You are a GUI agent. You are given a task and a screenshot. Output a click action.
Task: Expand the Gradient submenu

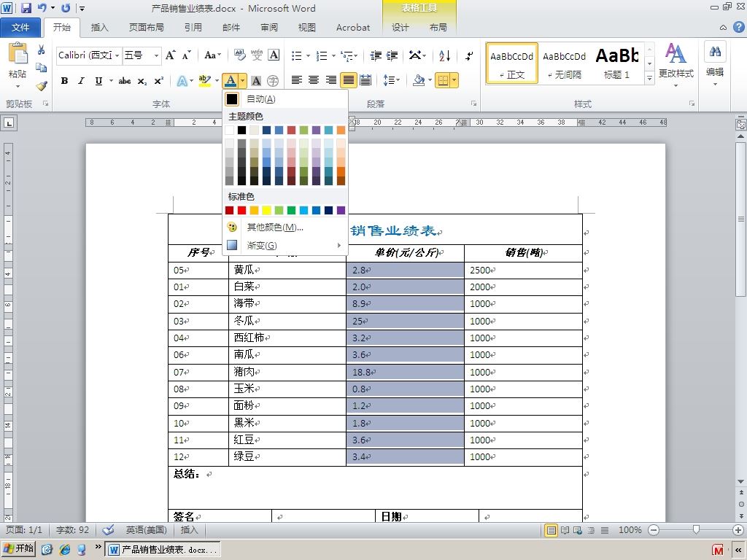click(x=285, y=245)
